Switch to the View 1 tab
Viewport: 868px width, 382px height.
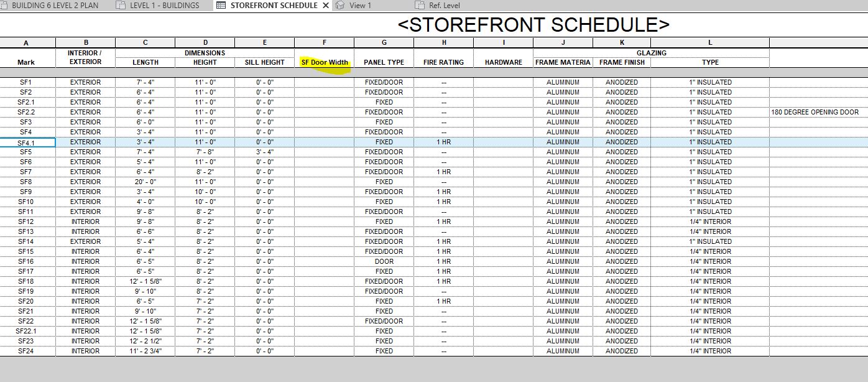click(x=361, y=5)
